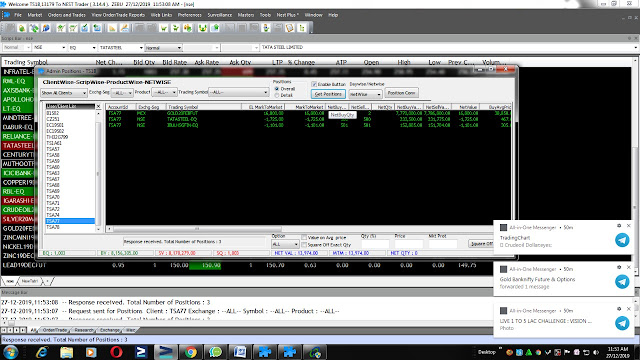Image resolution: width=640 pixels, height=360 pixels.
Task: Open the Trading Symbol filter dropdown
Action: tap(238, 92)
